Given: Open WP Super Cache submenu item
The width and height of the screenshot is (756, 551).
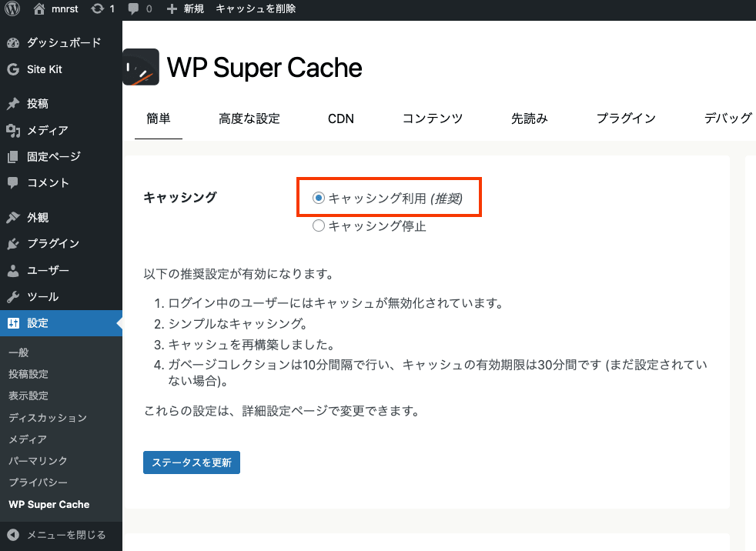Looking at the screenshot, I should pyautogui.click(x=49, y=504).
